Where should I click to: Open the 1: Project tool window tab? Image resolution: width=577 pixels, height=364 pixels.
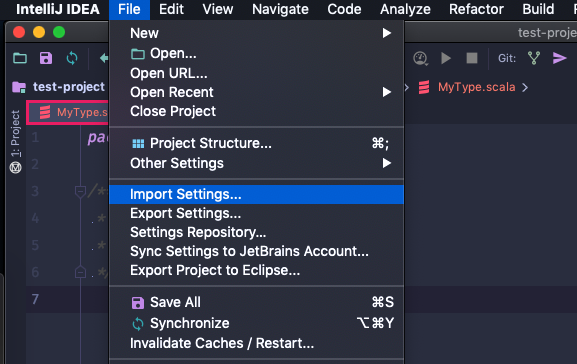click(15, 134)
